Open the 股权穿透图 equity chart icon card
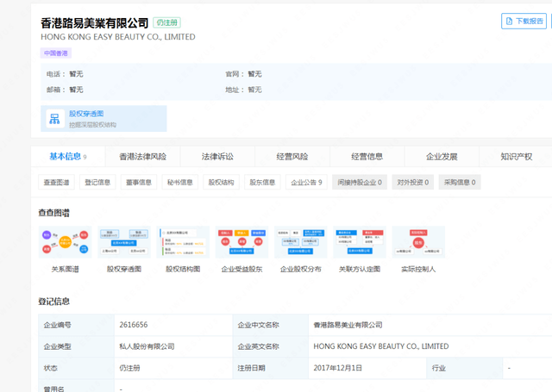The width and height of the screenshot is (552, 392). [x=103, y=119]
